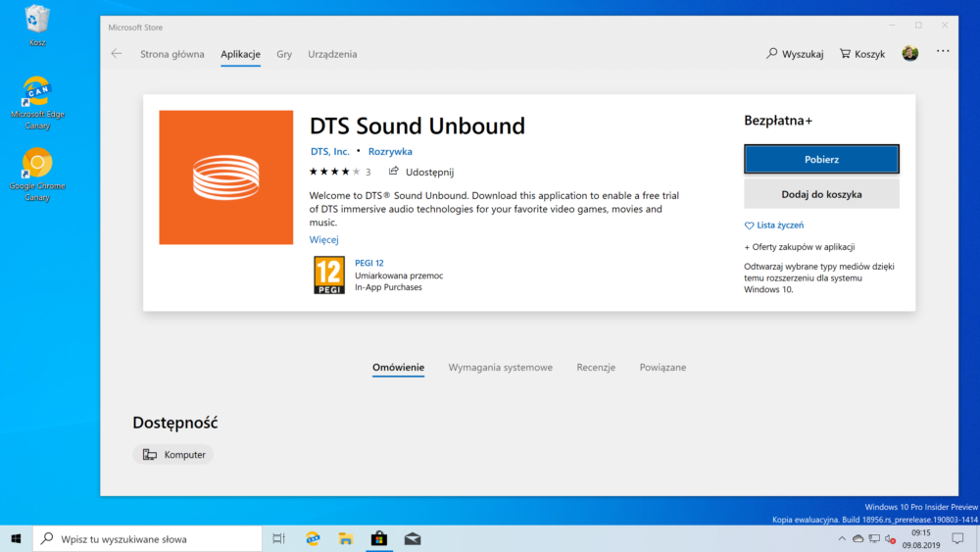This screenshot has height=552, width=980.
Task: Open the Strona główna tab
Action: 171,54
